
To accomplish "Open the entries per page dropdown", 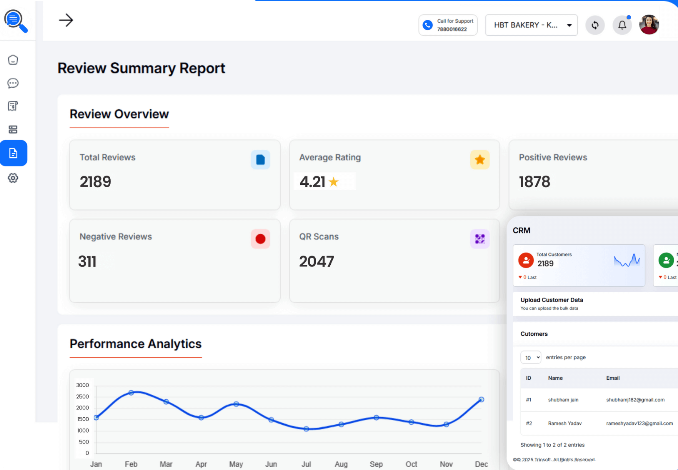I will click(x=530, y=357).
